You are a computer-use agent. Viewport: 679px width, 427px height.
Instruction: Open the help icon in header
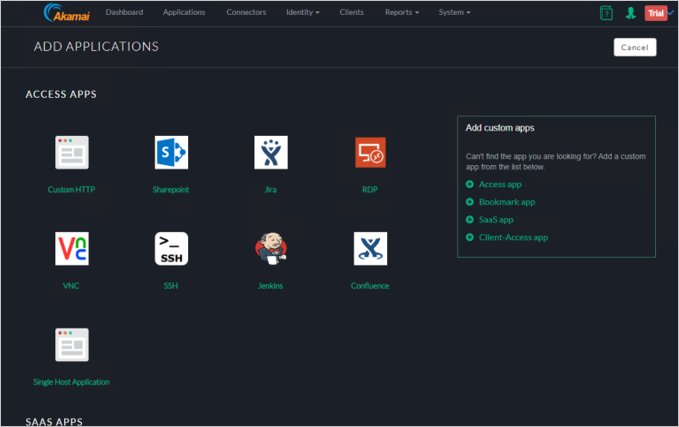[x=606, y=13]
